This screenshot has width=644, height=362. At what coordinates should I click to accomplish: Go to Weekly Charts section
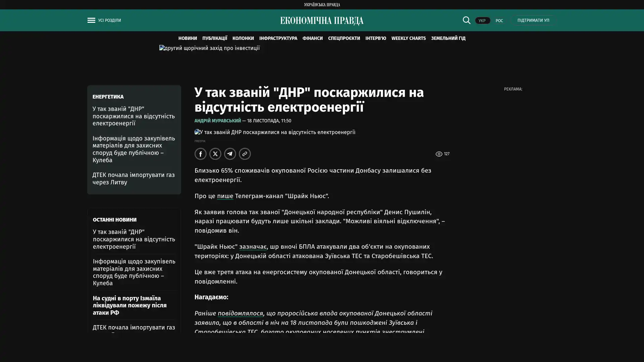point(408,39)
